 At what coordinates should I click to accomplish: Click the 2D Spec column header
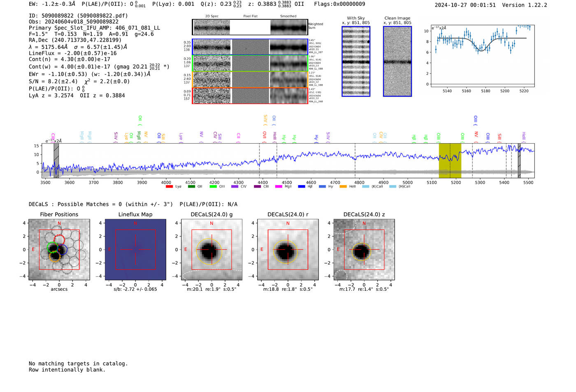(212, 16)
